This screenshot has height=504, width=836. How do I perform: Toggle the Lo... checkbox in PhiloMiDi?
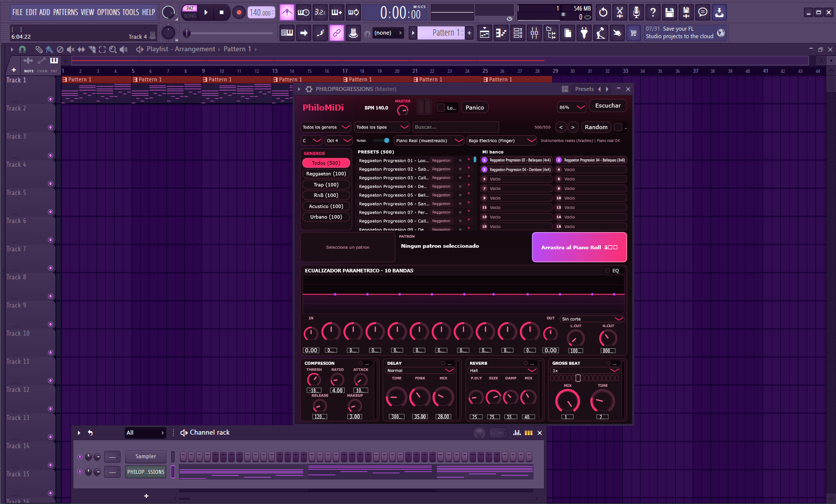tap(441, 108)
